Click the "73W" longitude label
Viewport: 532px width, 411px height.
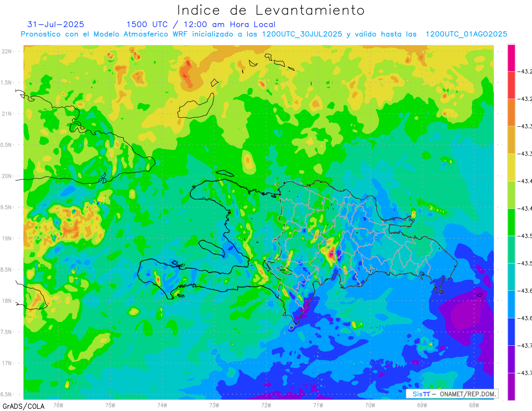pyautogui.click(x=214, y=405)
